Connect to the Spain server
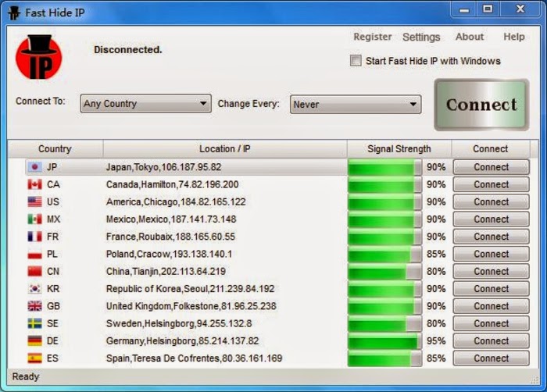This screenshot has width=547, height=392. (491, 358)
